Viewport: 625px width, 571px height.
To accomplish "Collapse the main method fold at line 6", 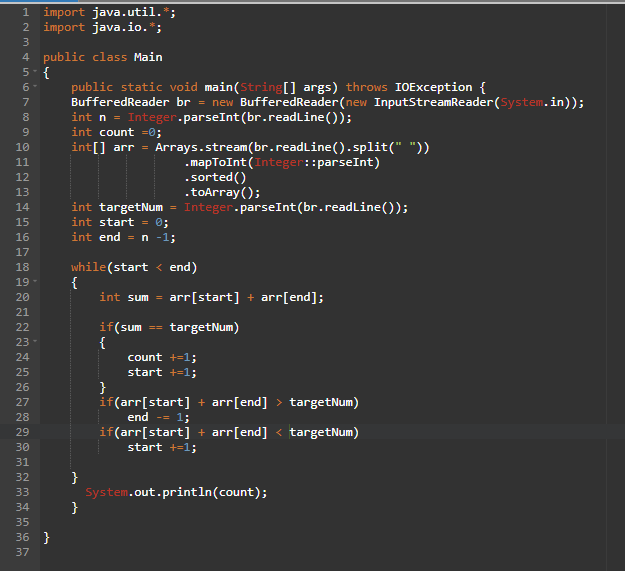I will [35, 86].
